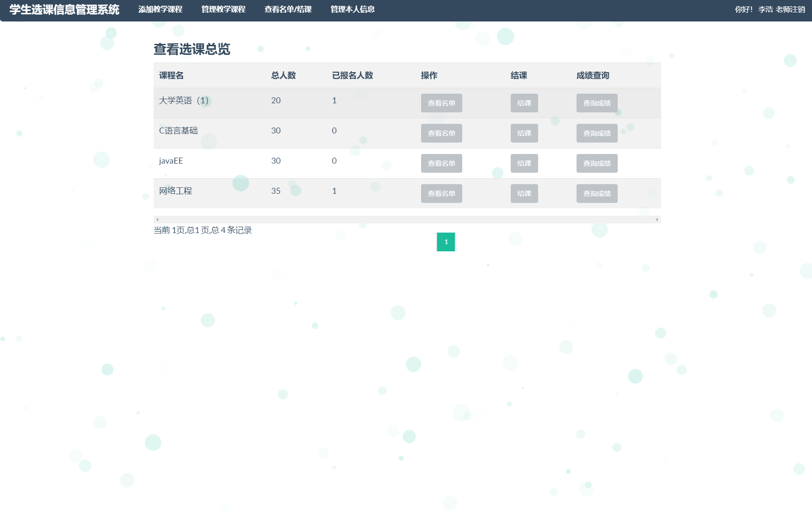查看名单 for 网络工程 course
Screen dimensions: 812x515
(441, 193)
